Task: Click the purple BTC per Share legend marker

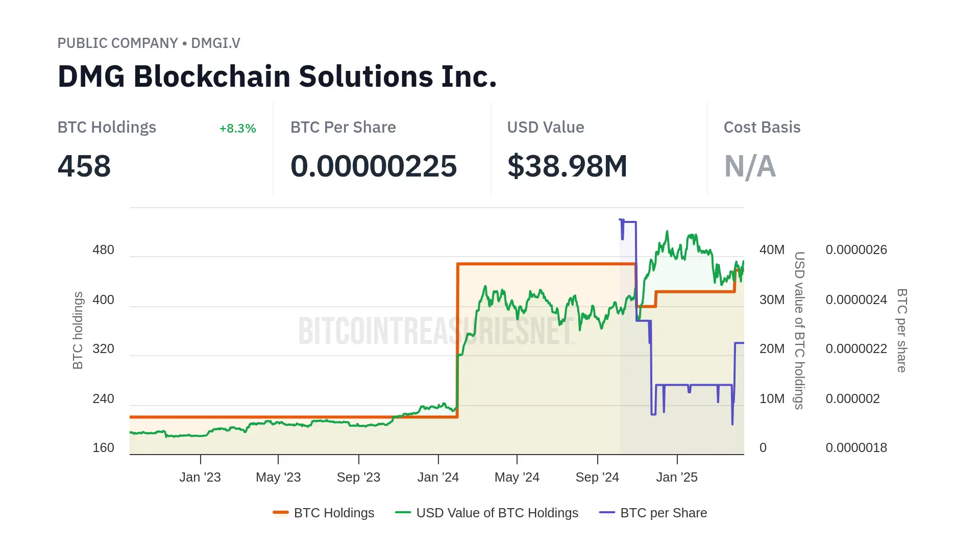Action: (607, 512)
